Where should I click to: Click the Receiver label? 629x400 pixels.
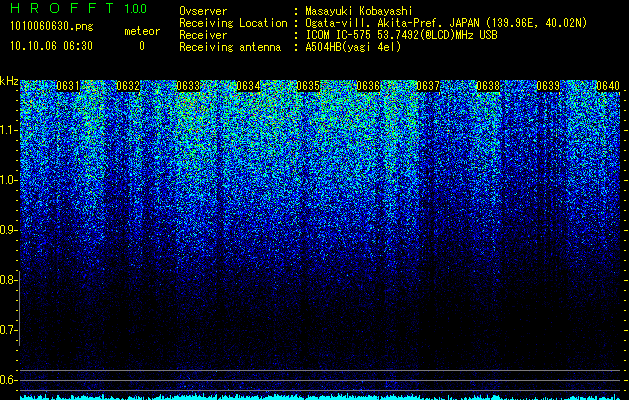(x=203, y=35)
